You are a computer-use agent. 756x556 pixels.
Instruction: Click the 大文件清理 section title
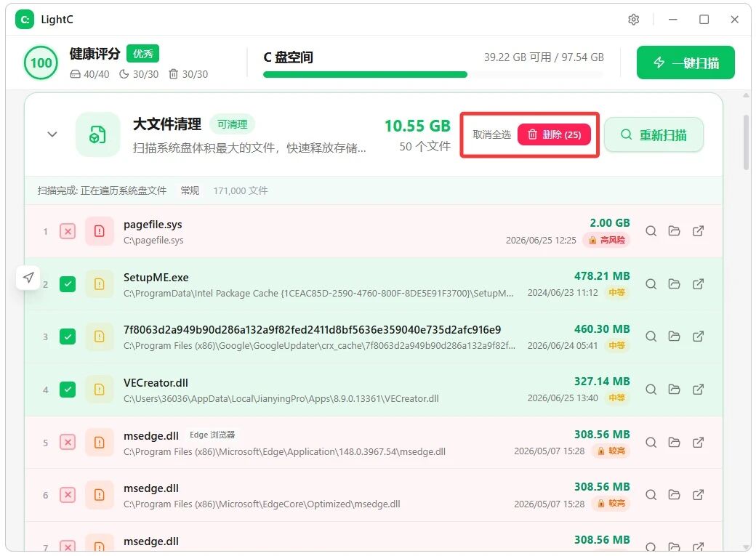[167, 124]
